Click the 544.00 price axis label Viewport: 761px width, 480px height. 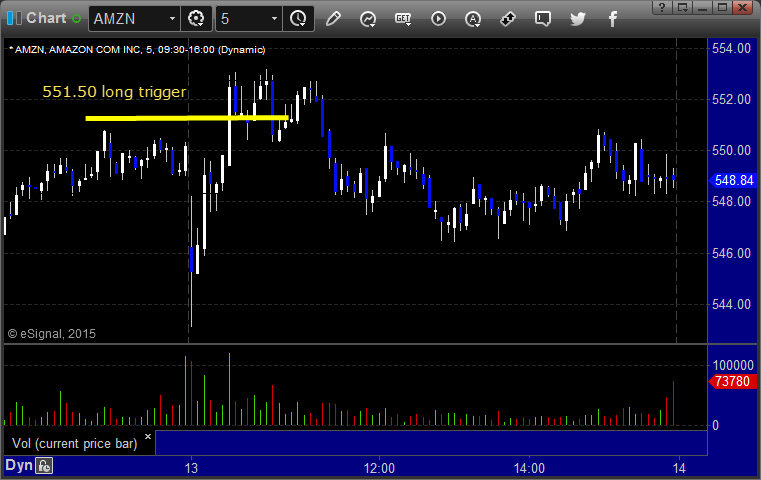(x=731, y=304)
